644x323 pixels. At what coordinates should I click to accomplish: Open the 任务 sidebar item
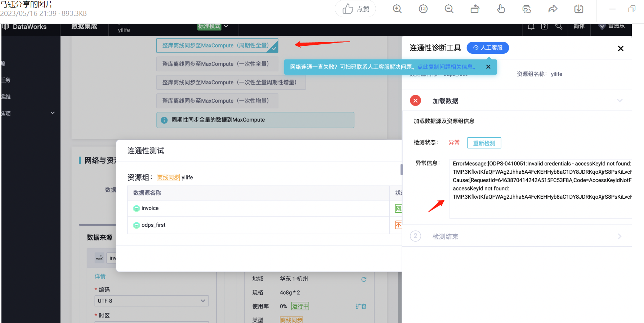point(6,80)
